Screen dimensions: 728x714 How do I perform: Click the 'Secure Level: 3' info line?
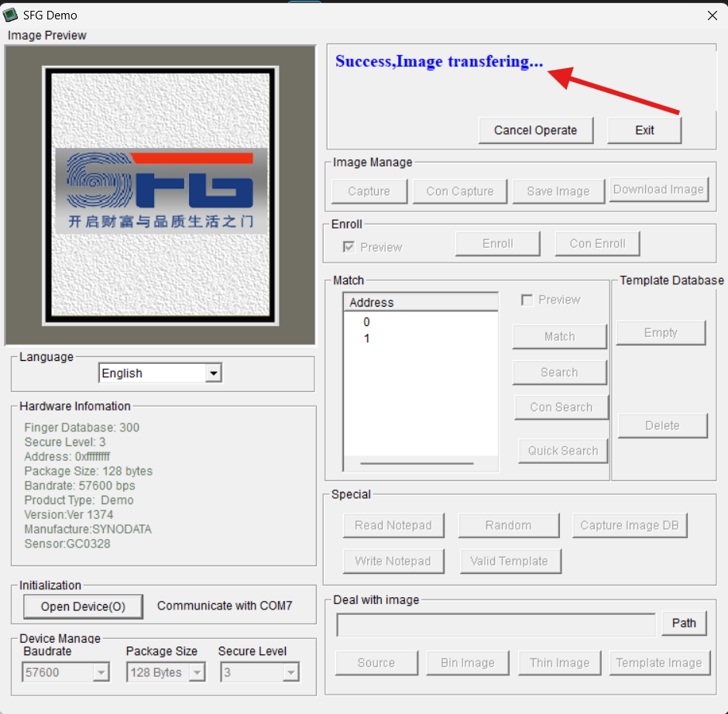tap(65, 442)
